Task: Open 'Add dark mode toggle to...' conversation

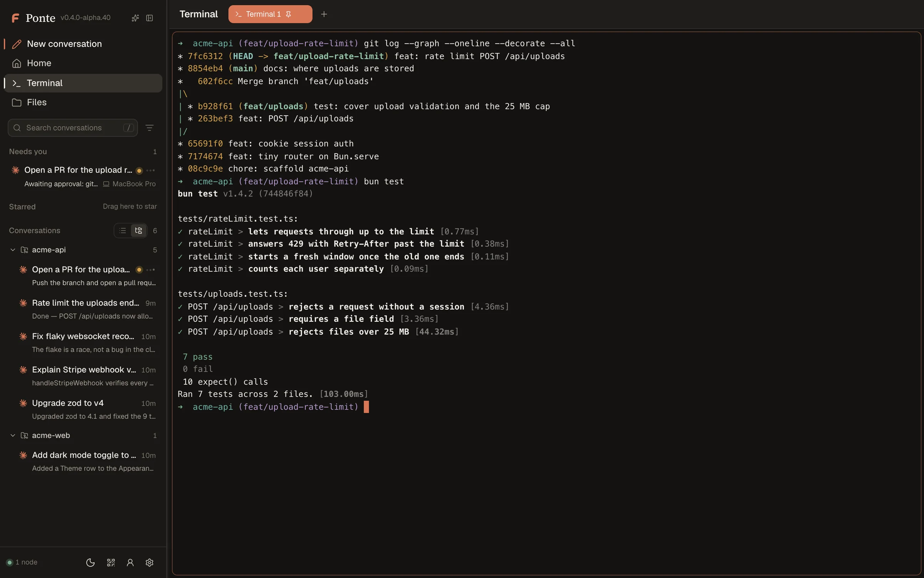Action: [x=87, y=462]
